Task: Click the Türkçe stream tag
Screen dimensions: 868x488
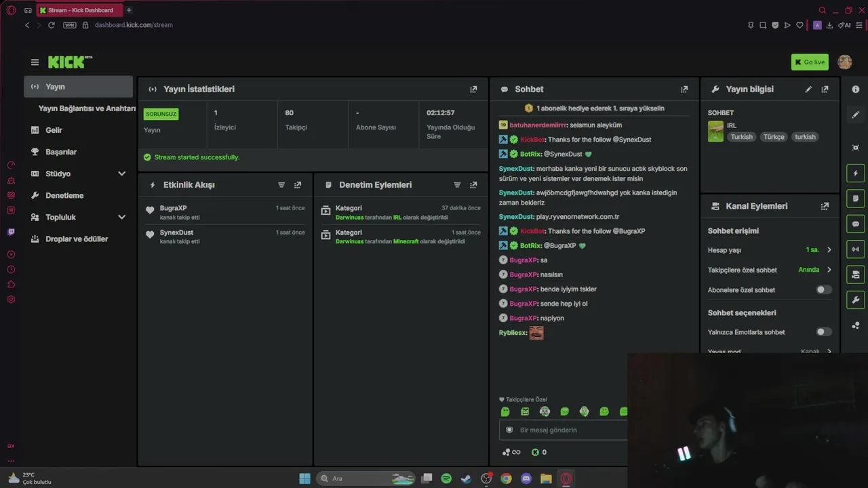Action: (x=774, y=137)
